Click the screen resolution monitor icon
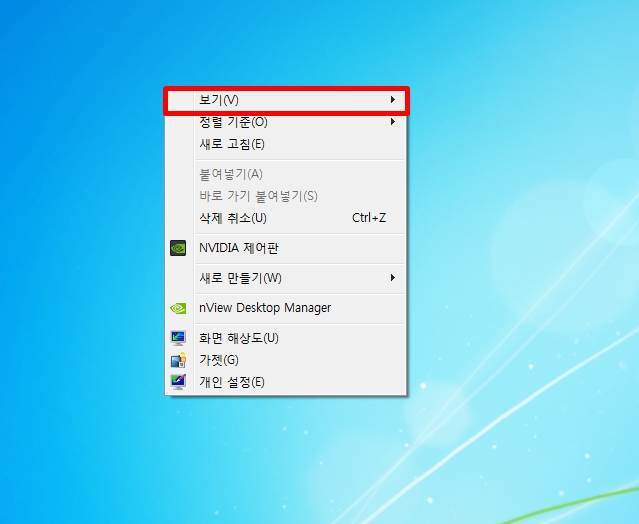Screen dimensions: 639x524 pyautogui.click(x=178, y=338)
